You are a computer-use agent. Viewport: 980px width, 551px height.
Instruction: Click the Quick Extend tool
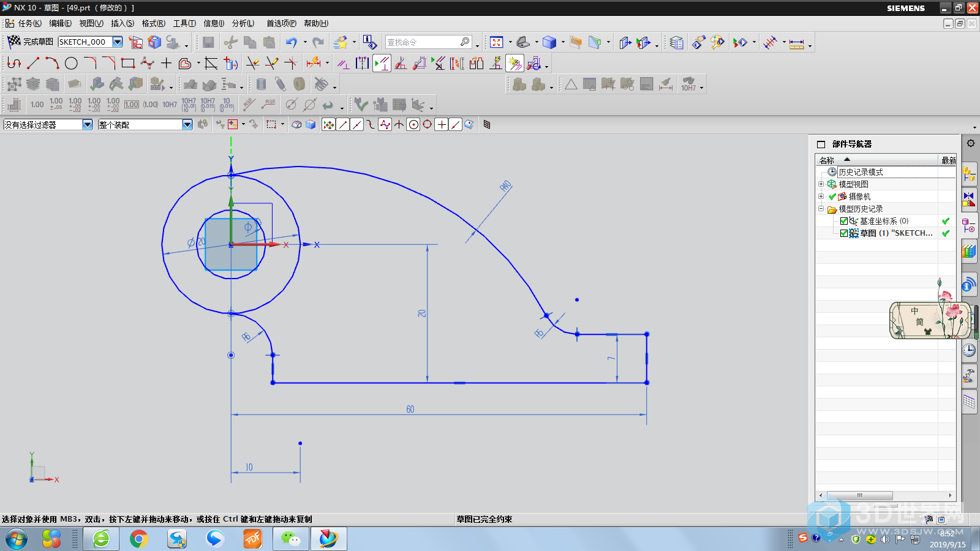pos(271,63)
